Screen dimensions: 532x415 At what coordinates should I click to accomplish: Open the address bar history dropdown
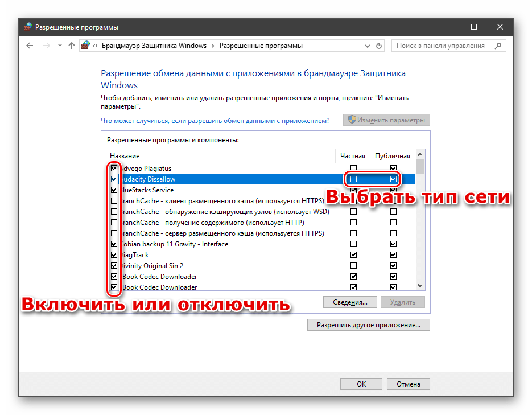[x=366, y=46]
